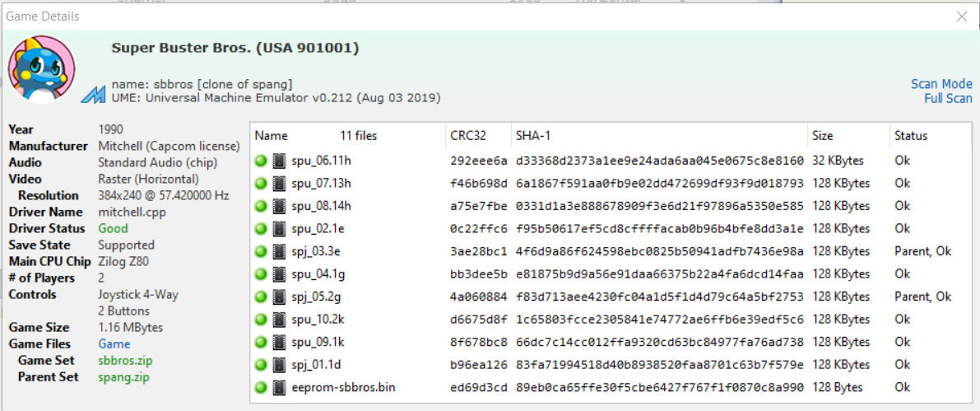Screen dimensions: 980x411
Task: Click the green status dot for spu_06.11h
Action: coord(261,161)
